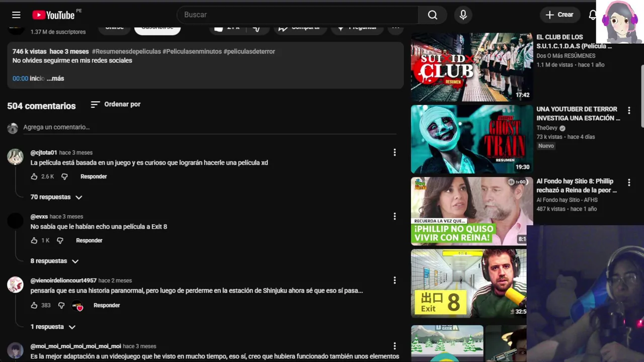
Task: Click the Agrega un comentario field
Action: click(210, 127)
